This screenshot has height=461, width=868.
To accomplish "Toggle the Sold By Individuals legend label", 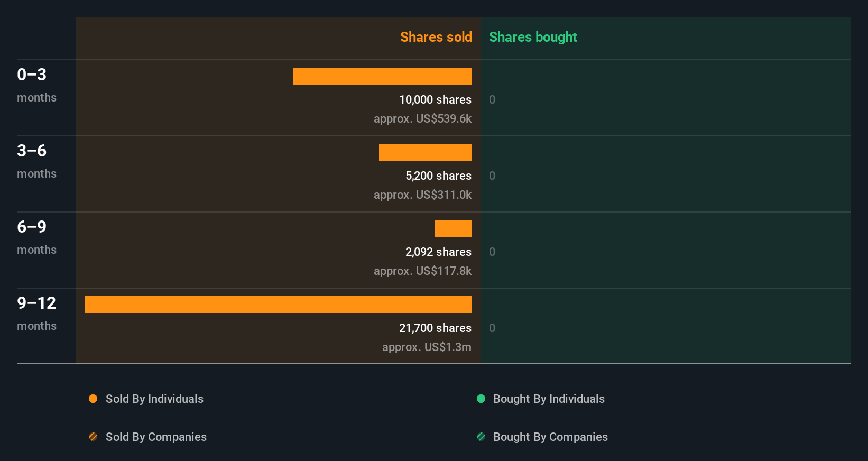I will tap(154, 399).
